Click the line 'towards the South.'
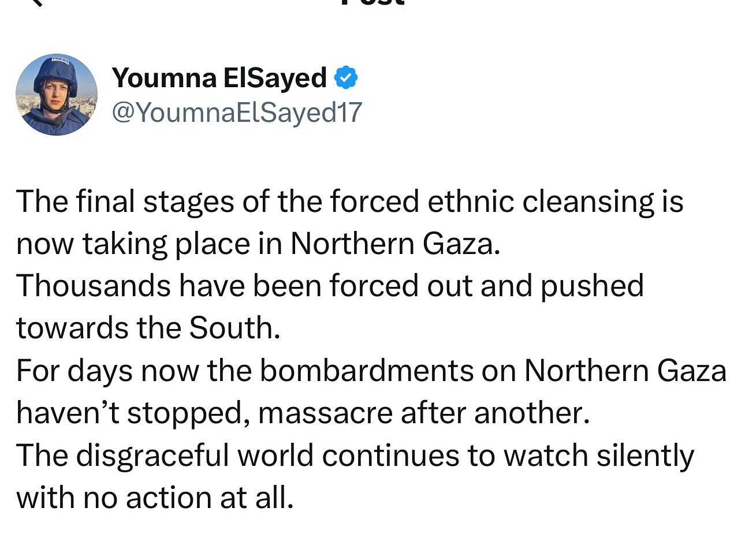This screenshot has height=560, width=745. (x=148, y=328)
